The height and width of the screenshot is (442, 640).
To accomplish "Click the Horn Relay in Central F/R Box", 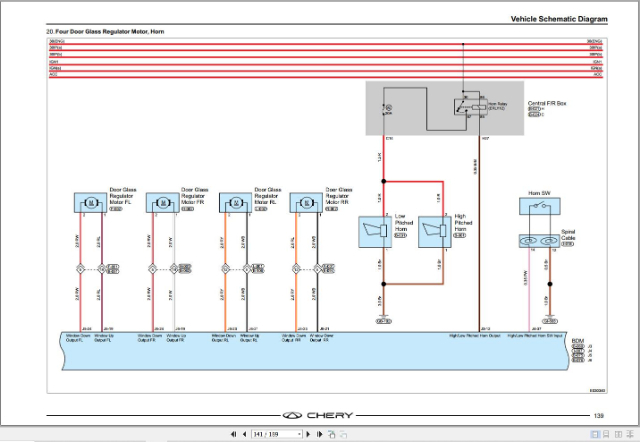I will coord(471,107).
